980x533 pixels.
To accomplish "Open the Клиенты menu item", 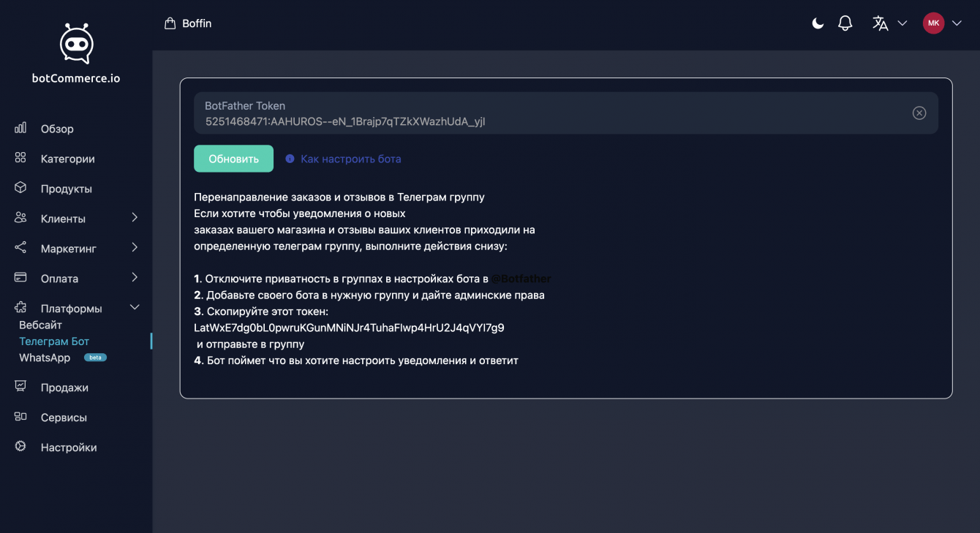I will point(63,219).
